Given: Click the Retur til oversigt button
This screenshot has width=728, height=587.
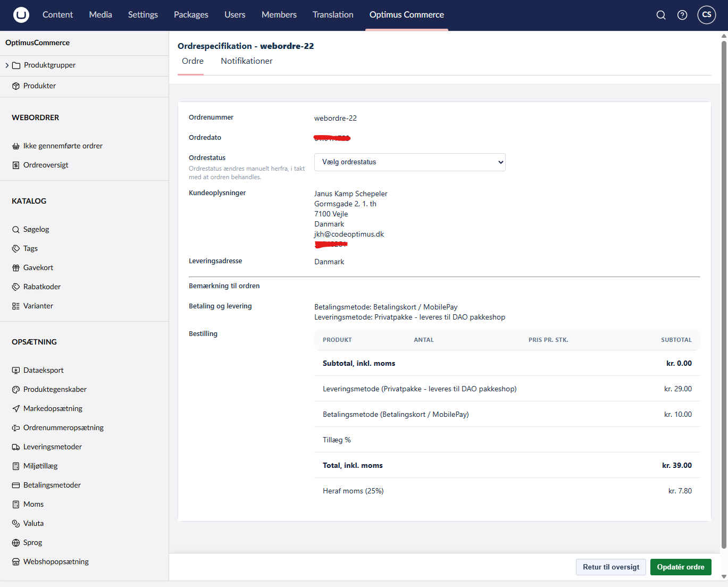Looking at the screenshot, I should pos(611,567).
